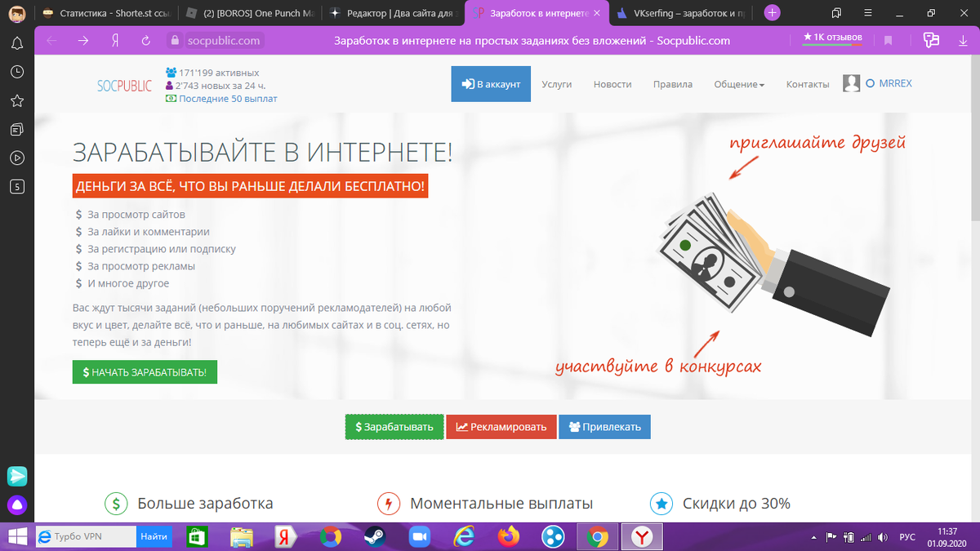This screenshot has width=980, height=551.
Task: Open Новости menu item
Action: (612, 84)
